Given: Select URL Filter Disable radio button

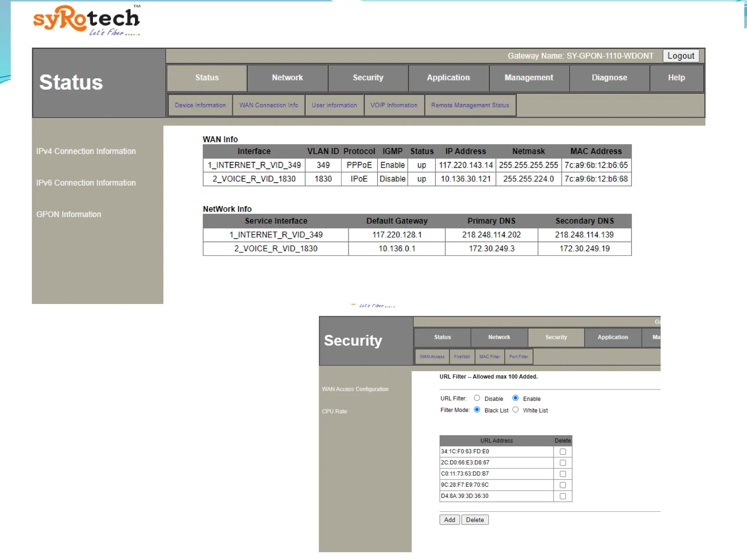Looking at the screenshot, I should pos(477,398).
